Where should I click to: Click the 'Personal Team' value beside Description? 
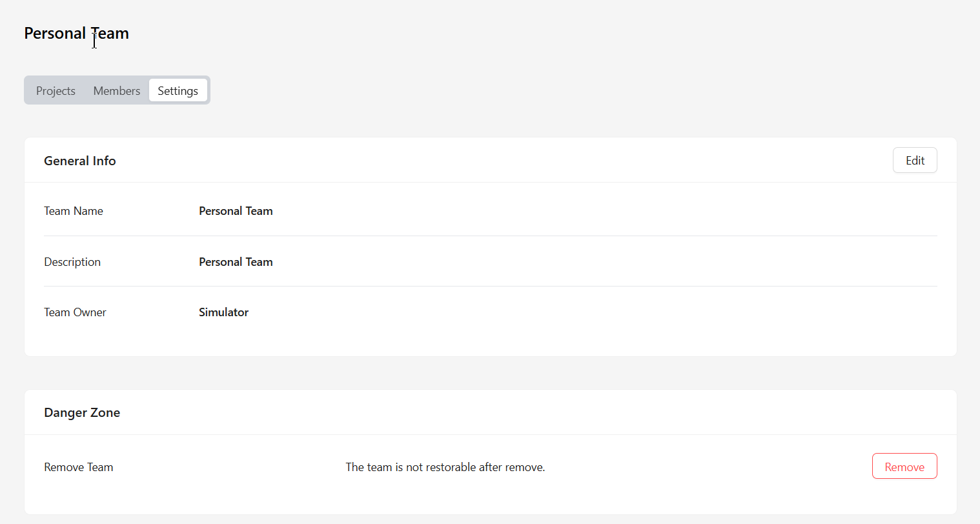tap(236, 262)
